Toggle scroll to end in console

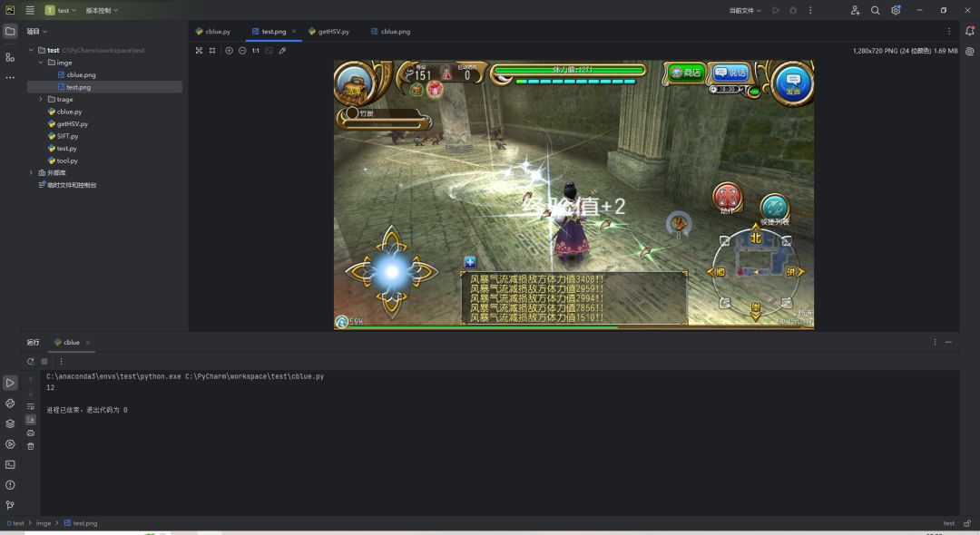click(31, 420)
